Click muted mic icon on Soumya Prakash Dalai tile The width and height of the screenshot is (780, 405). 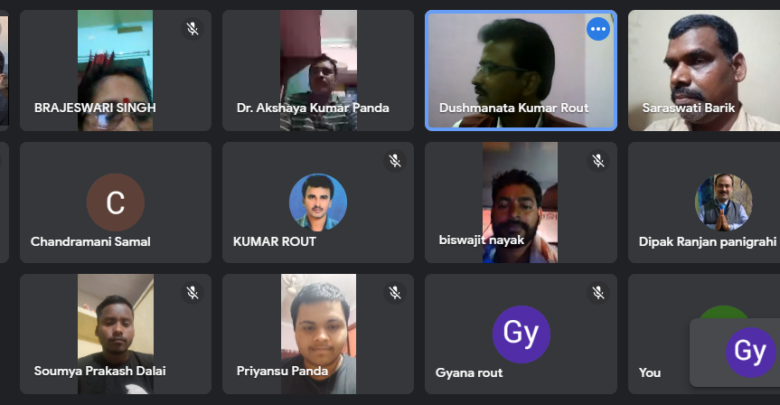(x=193, y=293)
